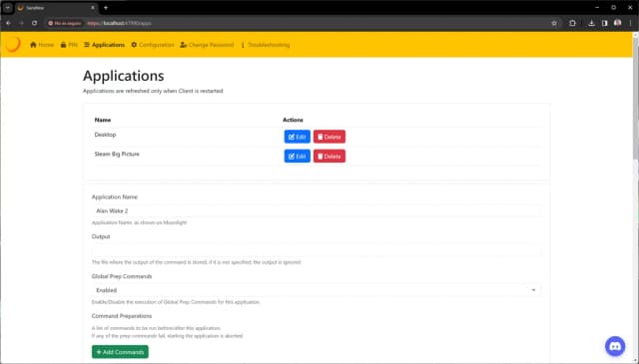Edit the Steam Big Picture application
This screenshot has width=639, height=364.
point(298,157)
